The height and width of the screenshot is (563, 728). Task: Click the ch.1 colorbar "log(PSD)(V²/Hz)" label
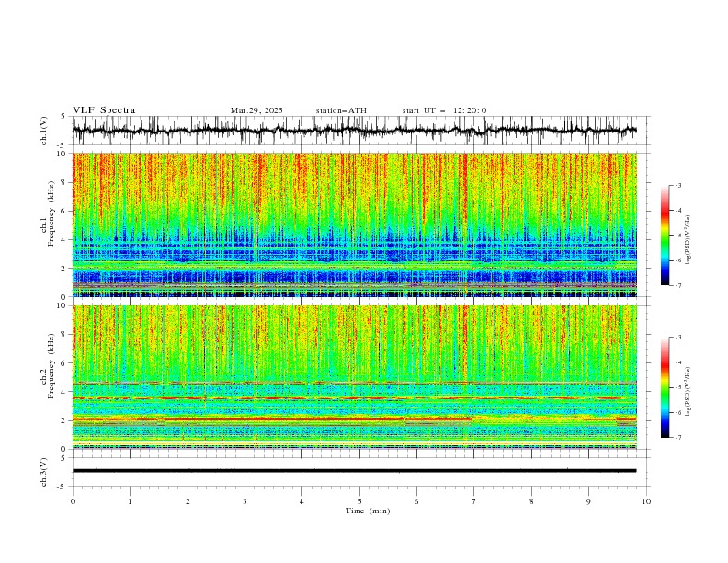688,240
